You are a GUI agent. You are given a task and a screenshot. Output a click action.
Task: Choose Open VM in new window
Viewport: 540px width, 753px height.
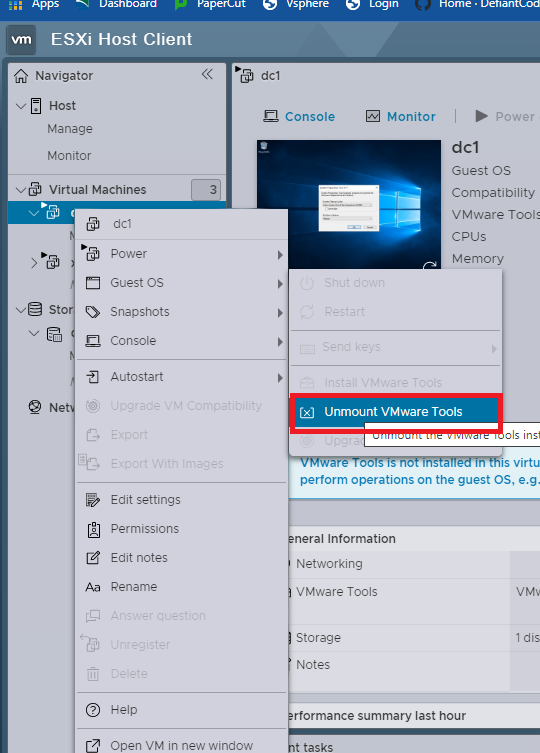pos(183,745)
